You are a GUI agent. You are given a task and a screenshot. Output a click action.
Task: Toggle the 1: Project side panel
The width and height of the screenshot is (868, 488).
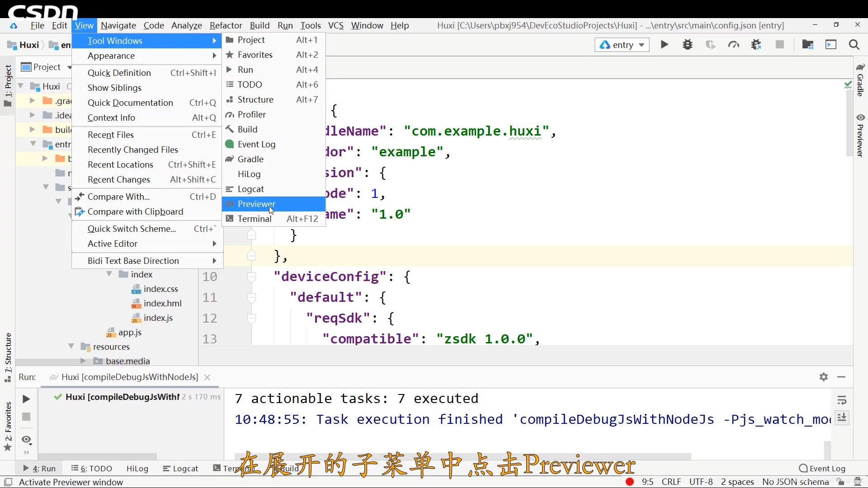[x=8, y=86]
